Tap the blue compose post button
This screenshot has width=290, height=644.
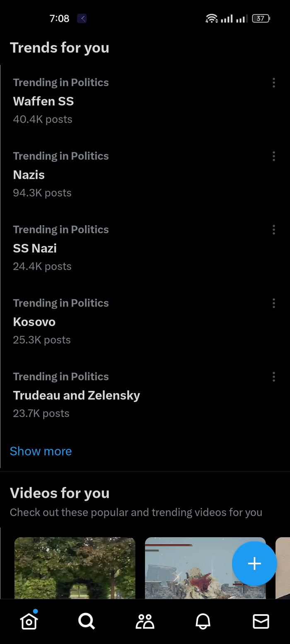[x=254, y=563]
